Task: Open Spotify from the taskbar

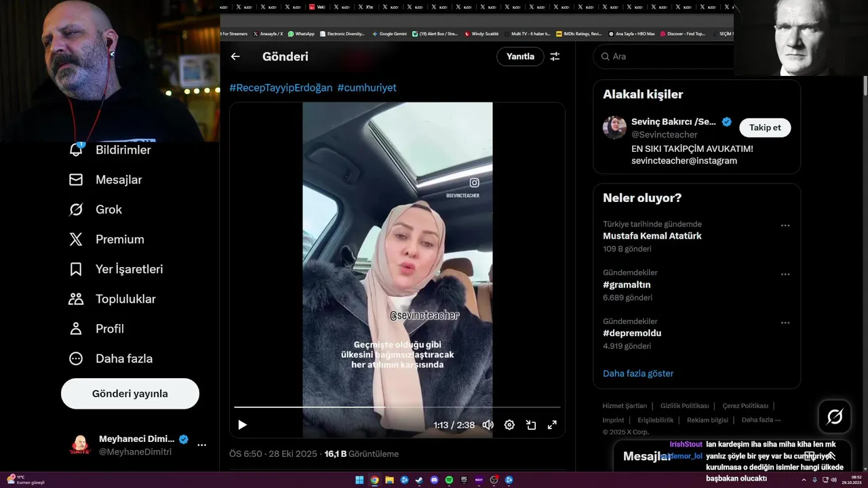Action: (449, 480)
